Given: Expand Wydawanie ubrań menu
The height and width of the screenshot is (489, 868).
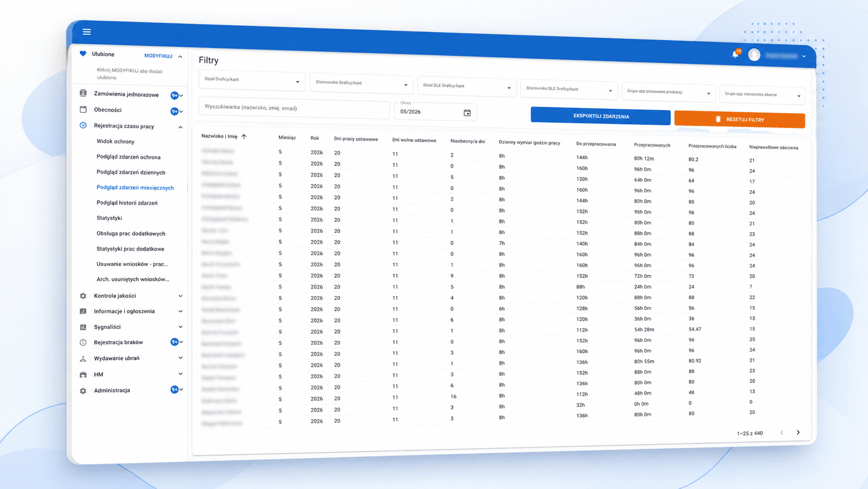Looking at the screenshot, I should coord(180,358).
